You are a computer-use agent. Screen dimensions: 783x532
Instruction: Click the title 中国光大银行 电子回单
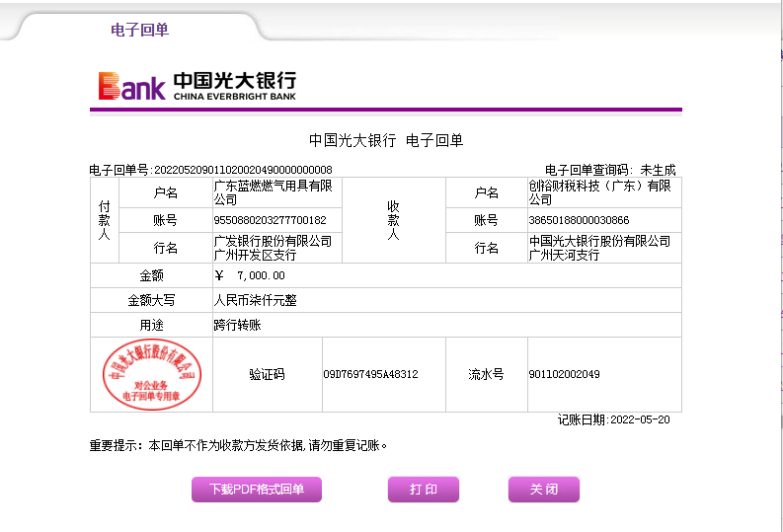tap(386, 140)
